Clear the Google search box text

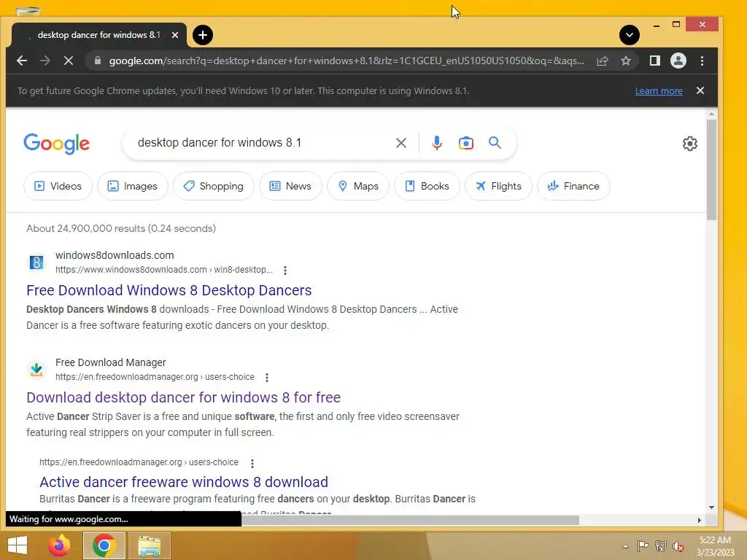pos(401,142)
